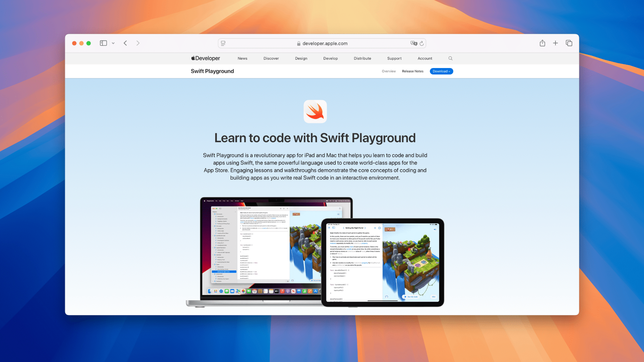Viewport: 644px width, 362px height.
Task: Navigate back using the back arrow
Action: coord(125,43)
